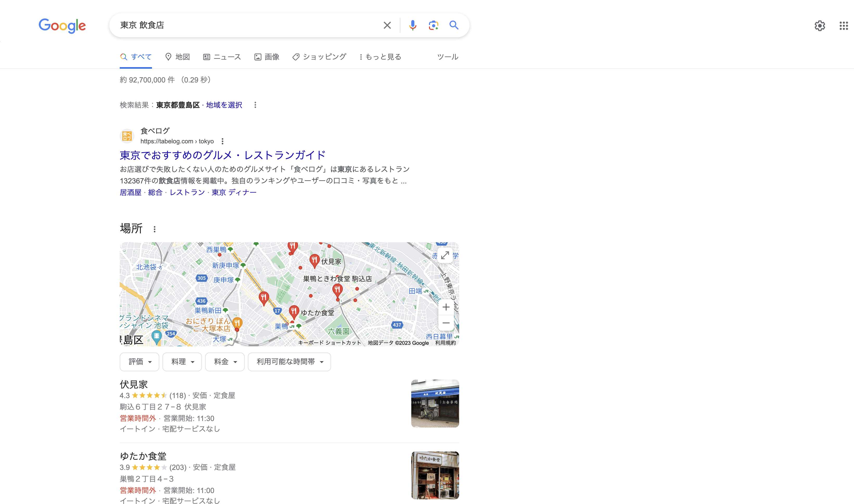Open the 評価 filter dropdown
The image size is (854, 504).
140,362
